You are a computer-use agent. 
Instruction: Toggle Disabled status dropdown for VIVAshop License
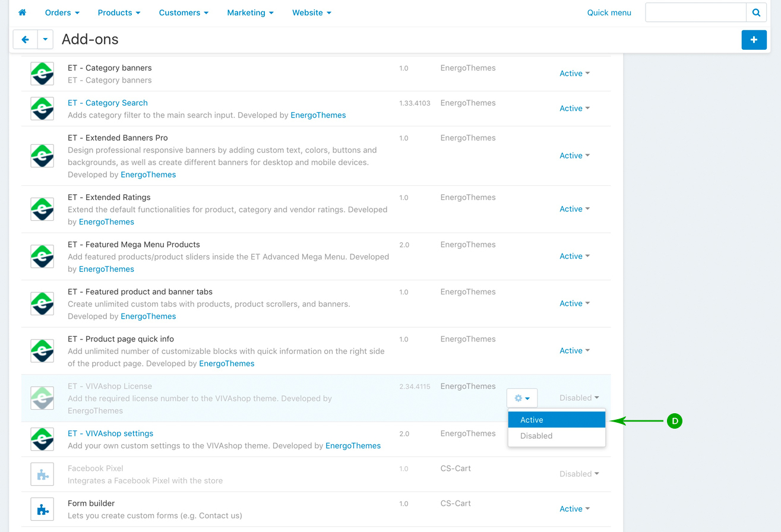(579, 398)
